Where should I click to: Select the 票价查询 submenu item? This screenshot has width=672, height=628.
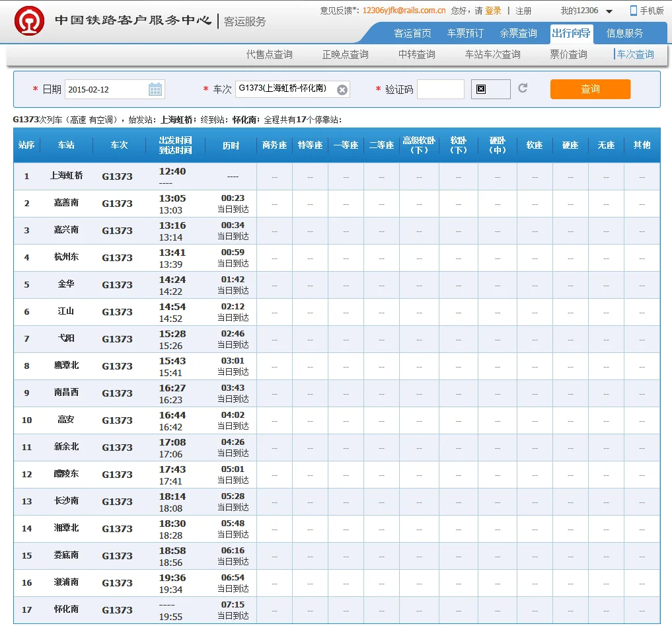568,54
